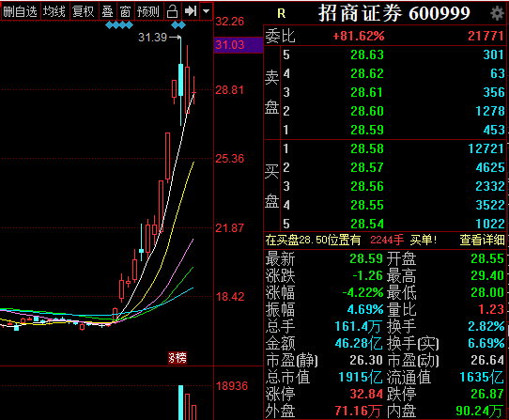Click the 委比 +81.62% value
Image resolution: width=509 pixels, height=420 pixels.
359,36
